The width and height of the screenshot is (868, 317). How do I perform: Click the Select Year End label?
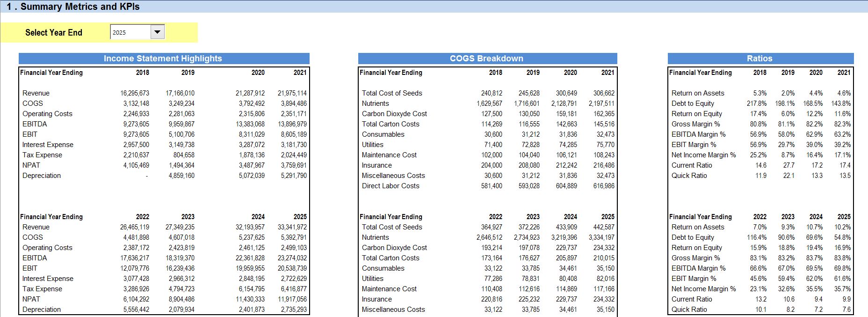(54, 32)
